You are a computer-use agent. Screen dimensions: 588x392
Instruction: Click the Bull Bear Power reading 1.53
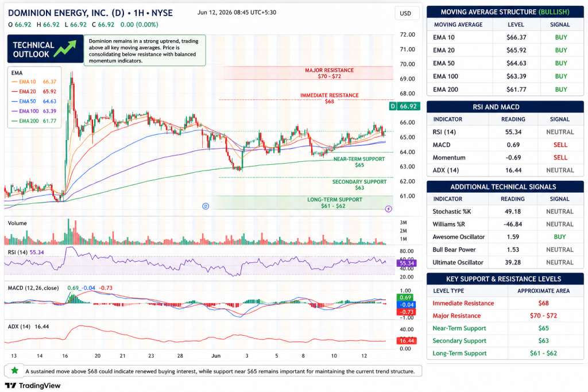pyautogui.click(x=513, y=250)
